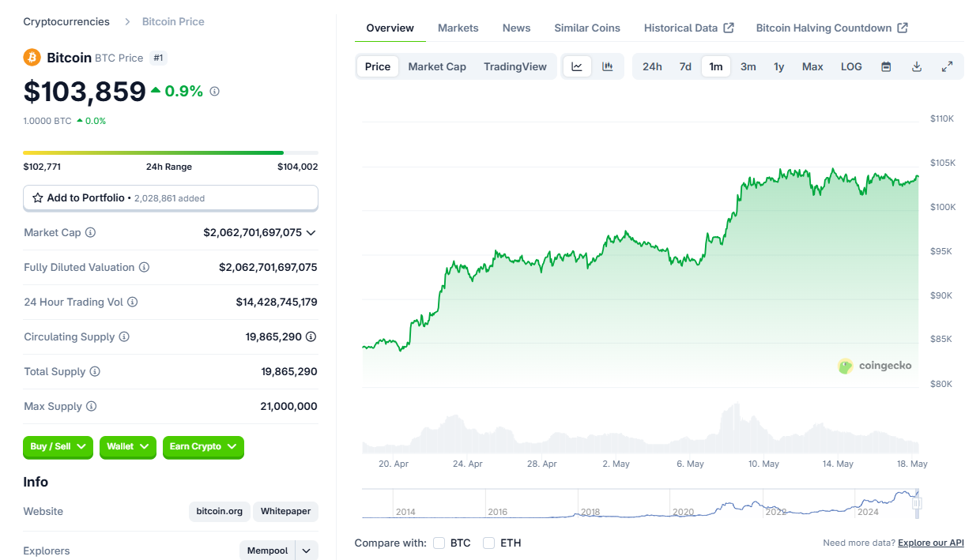The width and height of the screenshot is (980, 560).
Task: Select the TradingView chart mode
Action: click(515, 67)
